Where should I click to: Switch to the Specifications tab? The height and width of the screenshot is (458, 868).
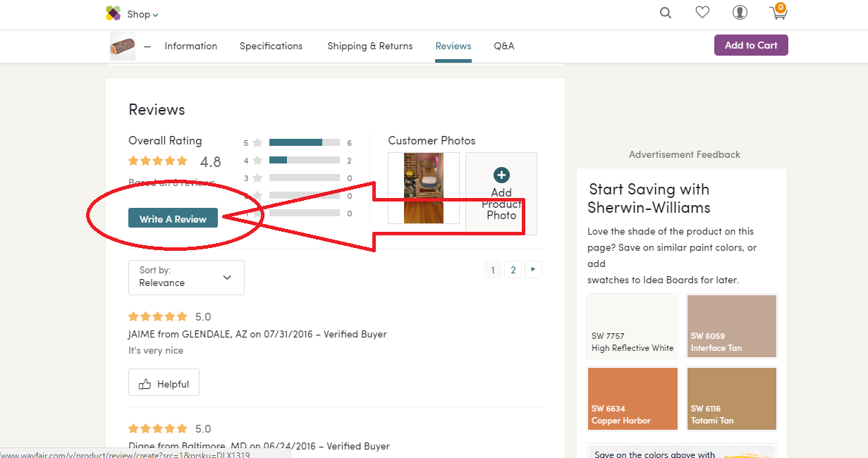tap(271, 46)
